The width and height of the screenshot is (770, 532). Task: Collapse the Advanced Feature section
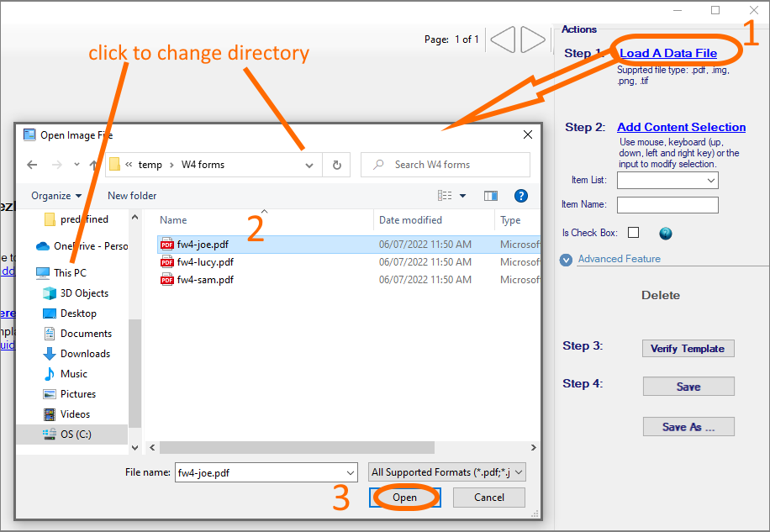tap(566, 259)
